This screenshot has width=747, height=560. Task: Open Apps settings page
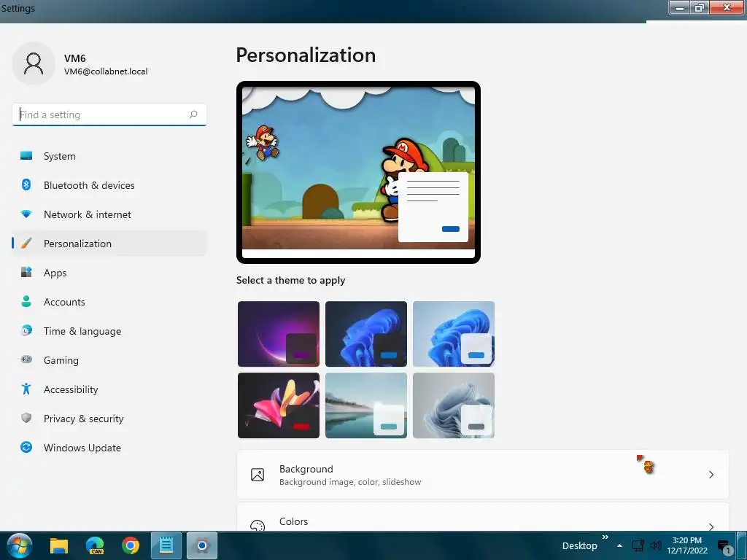click(x=109, y=273)
